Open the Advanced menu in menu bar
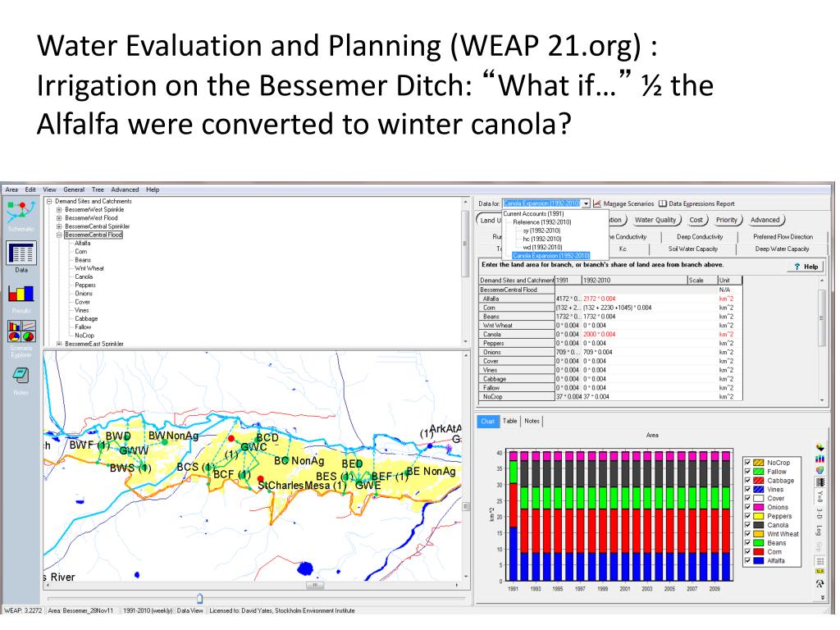The width and height of the screenshot is (840, 630). pos(125,189)
